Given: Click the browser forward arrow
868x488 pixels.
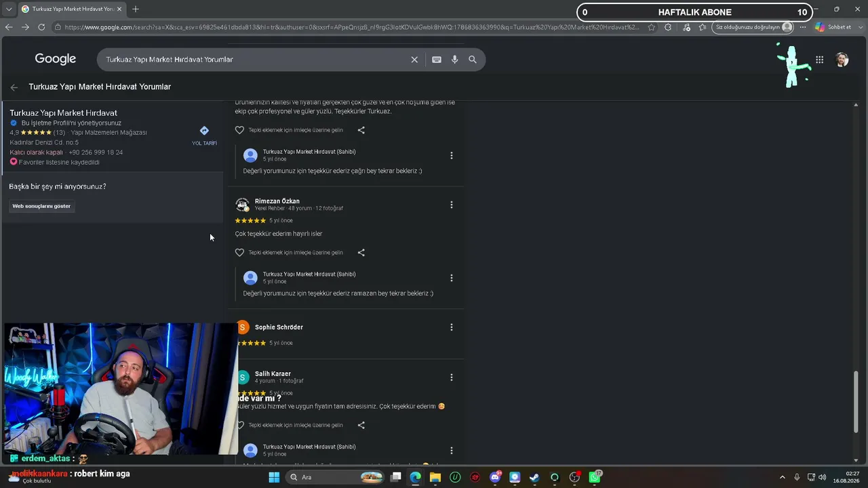Looking at the screenshot, I should pos(25,27).
